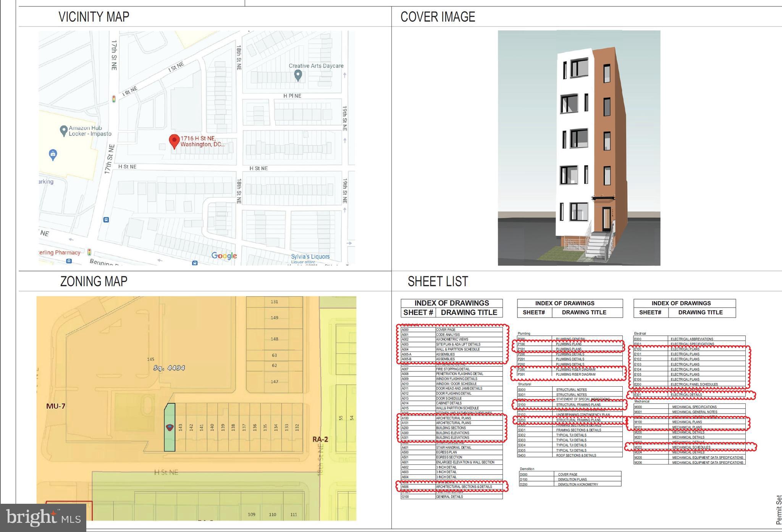The width and height of the screenshot is (782, 532).
Task: Click the blue bus stop icon on 17th St
Action: pyautogui.click(x=106, y=220)
